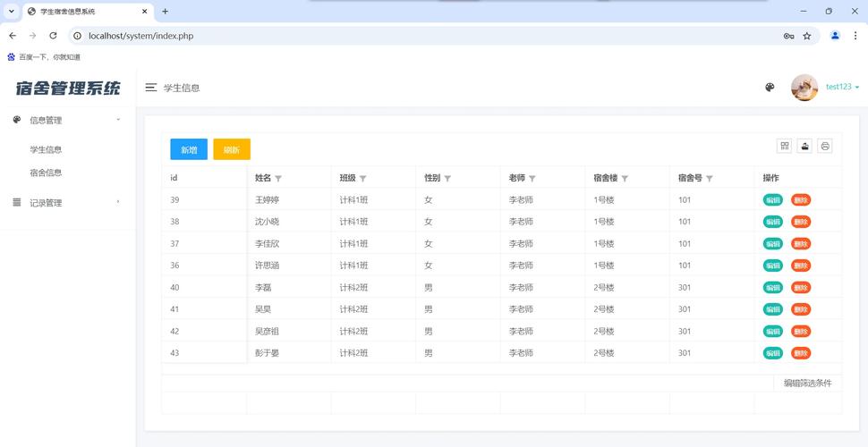This screenshot has width=868, height=447.
Task: Filter by the 宿舍号 column funnel icon
Action: [x=709, y=179]
